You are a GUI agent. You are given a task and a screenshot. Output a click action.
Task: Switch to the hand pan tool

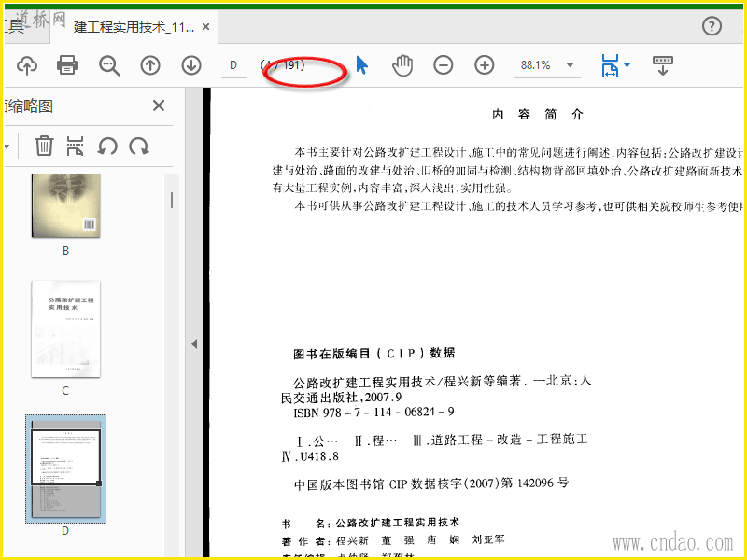pyautogui.click(x=402, y=65)
